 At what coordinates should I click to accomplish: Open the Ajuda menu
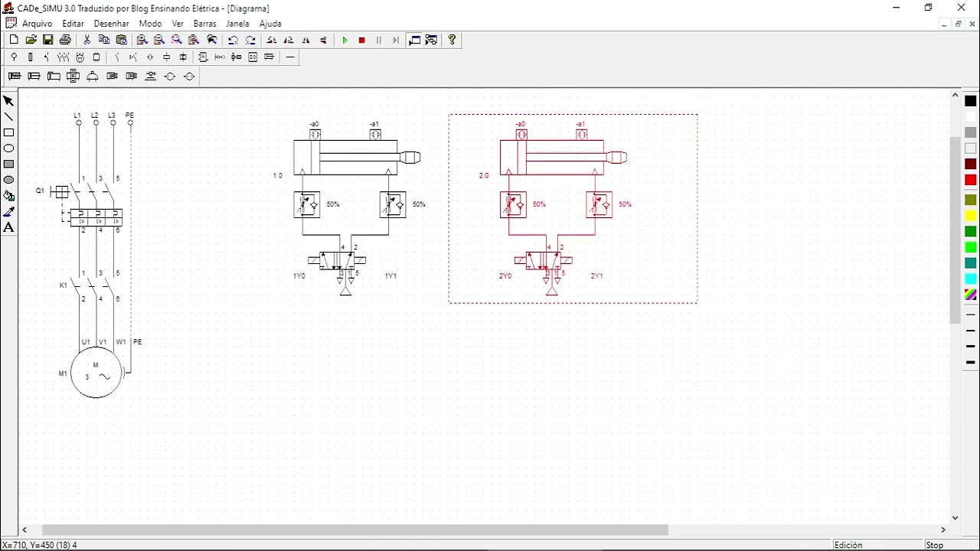270,24
